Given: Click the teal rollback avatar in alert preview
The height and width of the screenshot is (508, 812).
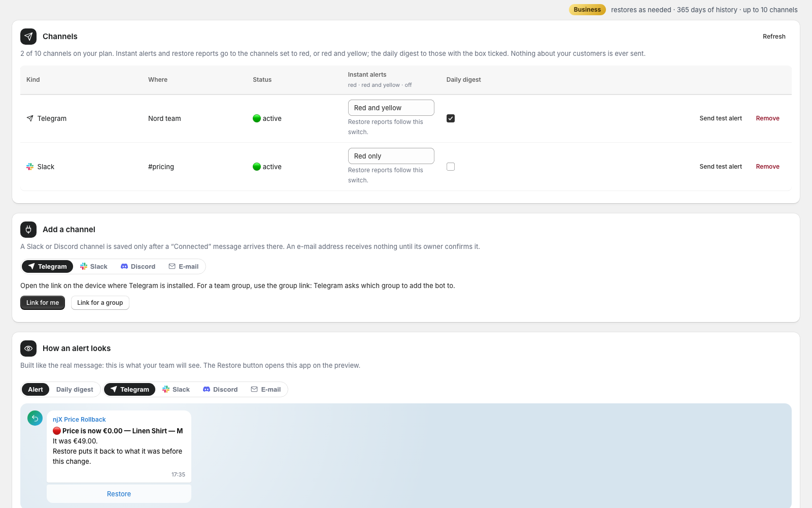Looking at the screenshot, I should (x=35, y=418).
